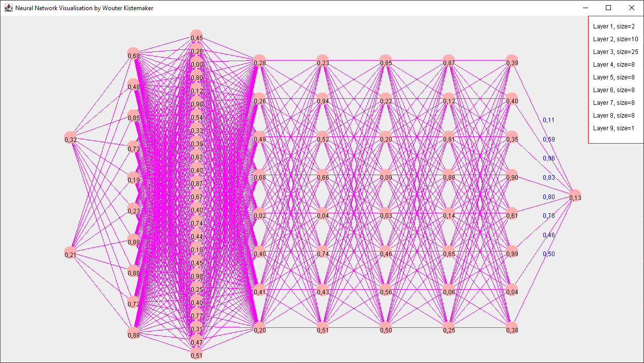Screen dimensions: 644x363
Task: Maximize the Neural Network Visualisation window
Action: point(608,8)
